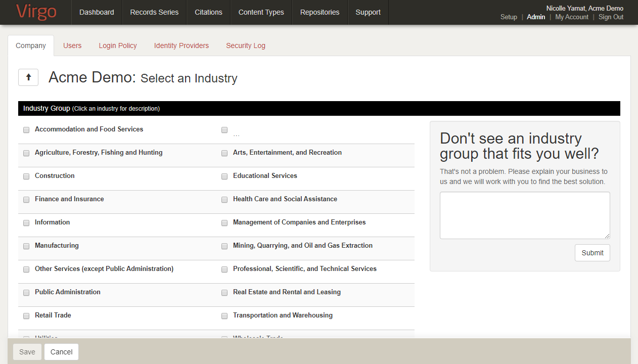This screenshot has height=364, width=638.
Task: Open the Records Series menu
Action: [154, 12]
